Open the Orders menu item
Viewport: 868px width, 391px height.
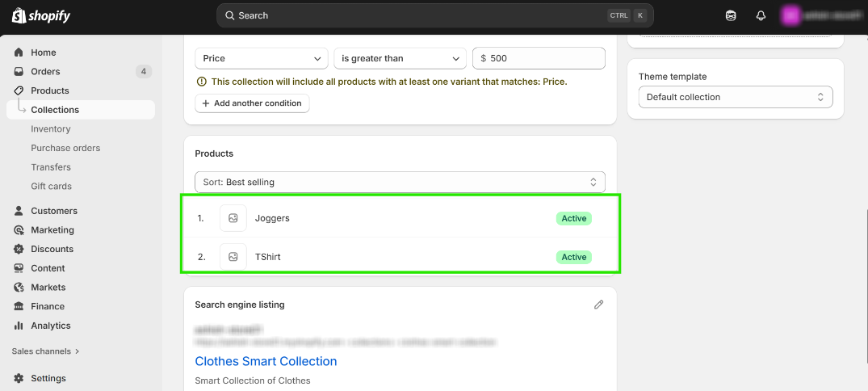click(x=45, y=72)
